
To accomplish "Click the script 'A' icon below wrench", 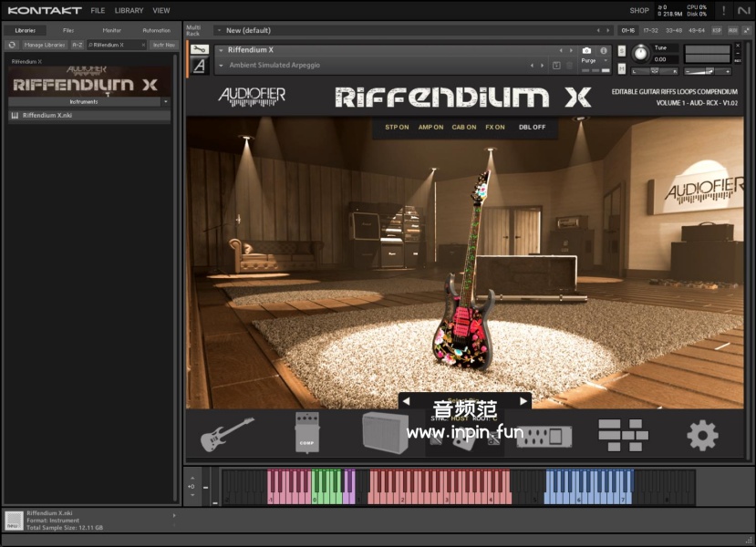I will point(200,66).
